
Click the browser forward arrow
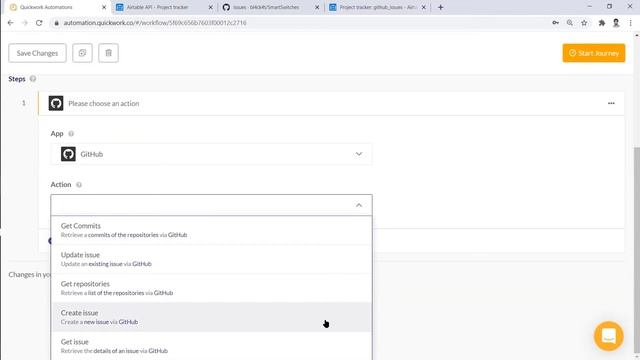25,23
